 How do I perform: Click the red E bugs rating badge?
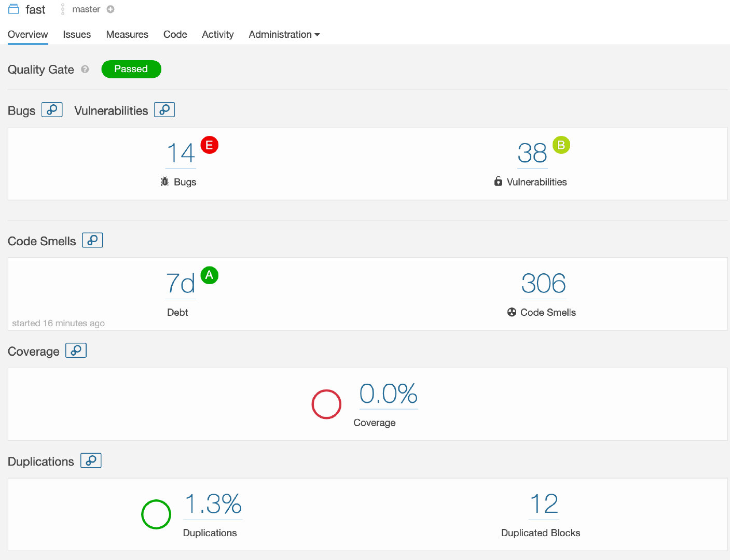tap(210, 145)
